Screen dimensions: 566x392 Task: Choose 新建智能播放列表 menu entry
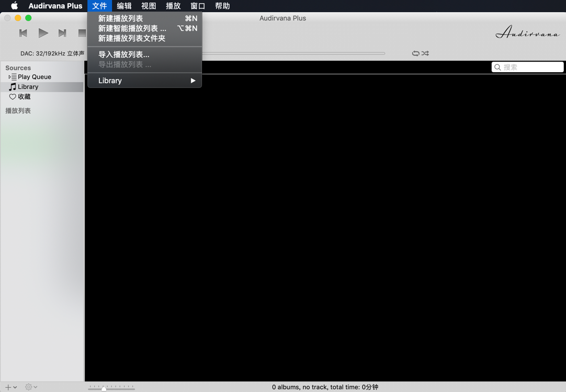point(133,28)
